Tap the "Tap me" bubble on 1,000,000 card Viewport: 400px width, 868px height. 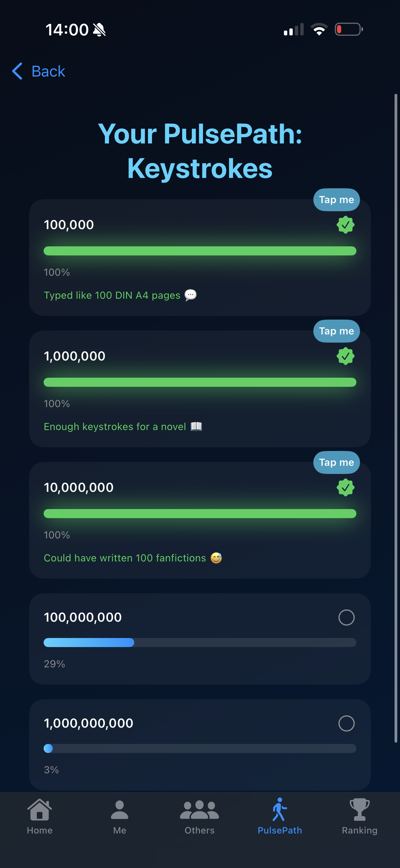[336, 331]
